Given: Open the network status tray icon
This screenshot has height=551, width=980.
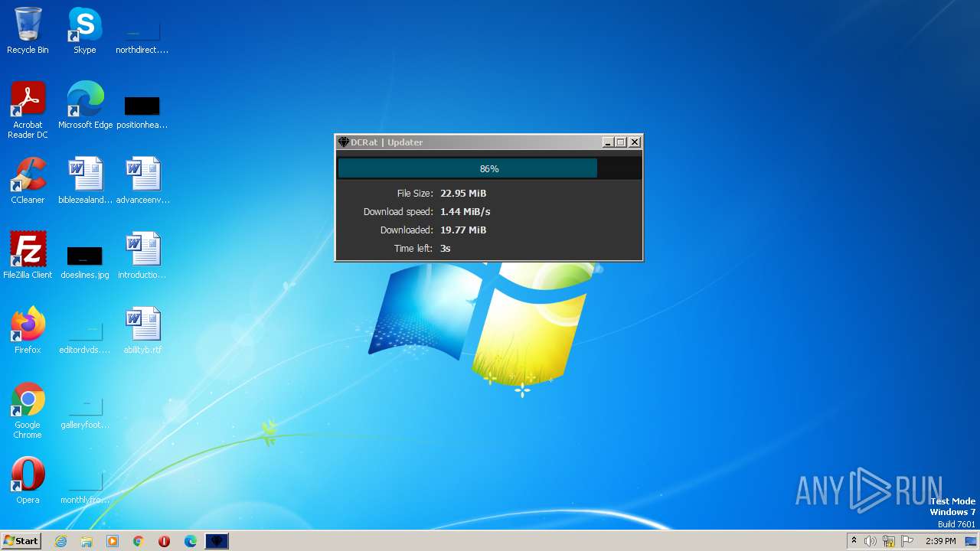Looking at the screenshot, I should (889, 541).
